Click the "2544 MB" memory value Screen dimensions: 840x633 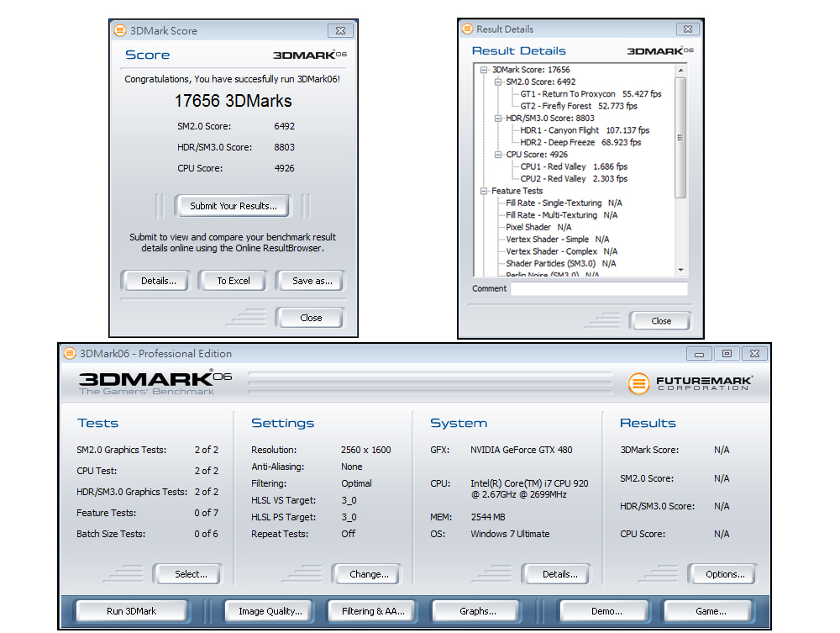pos(488,517)
